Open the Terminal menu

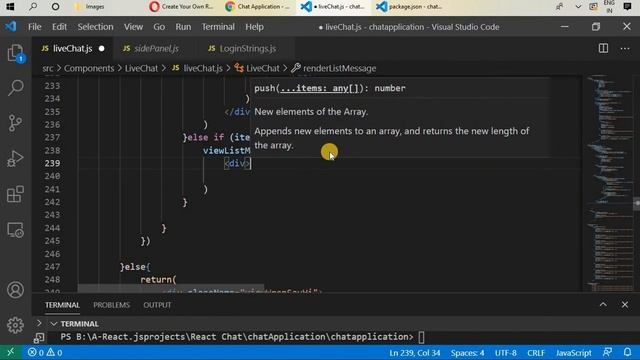pyautogui.click(x=218, y=27)
